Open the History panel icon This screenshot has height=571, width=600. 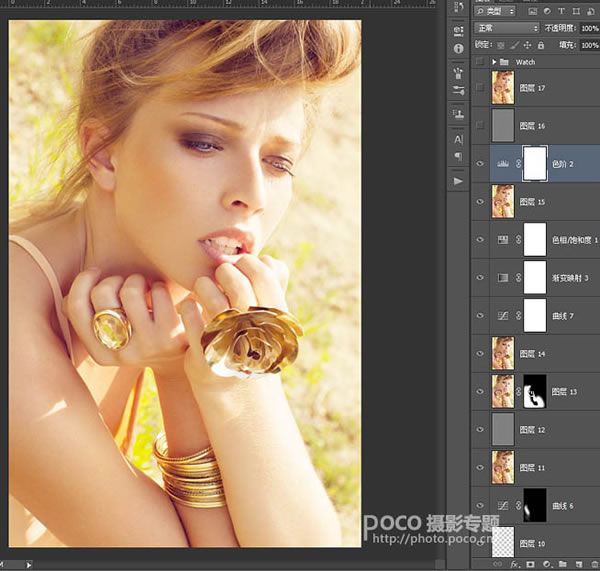[458, 7]
